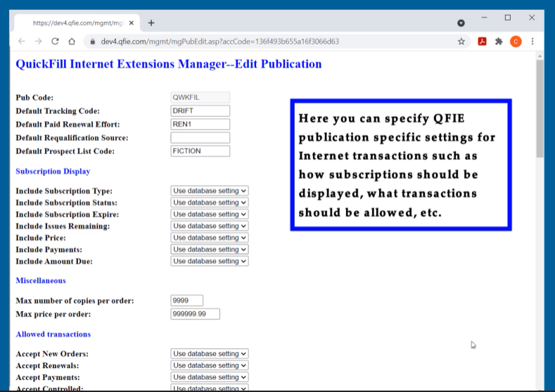Open the Accept Renewals dropdown
This screenshot has height=392, width=555.
pos(209,365)
